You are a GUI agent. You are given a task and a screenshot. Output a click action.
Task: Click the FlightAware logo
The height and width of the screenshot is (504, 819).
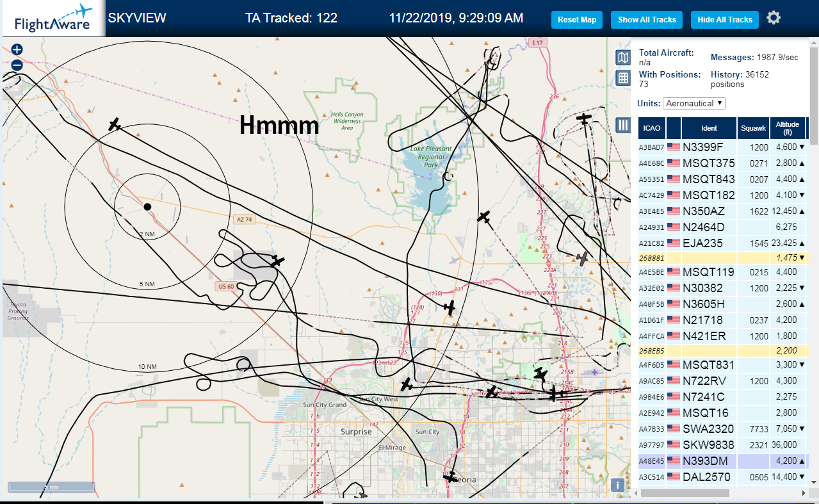pos(53,19)
